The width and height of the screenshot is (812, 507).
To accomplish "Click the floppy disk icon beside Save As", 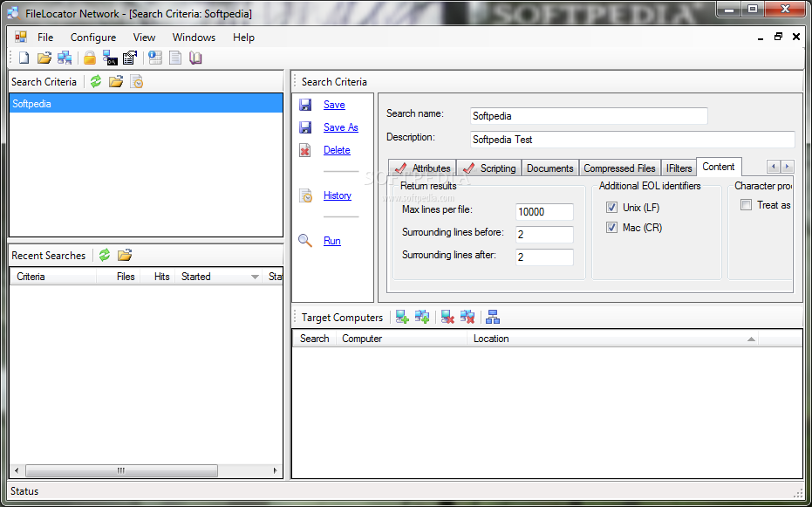I will click(x=305, y=127).
